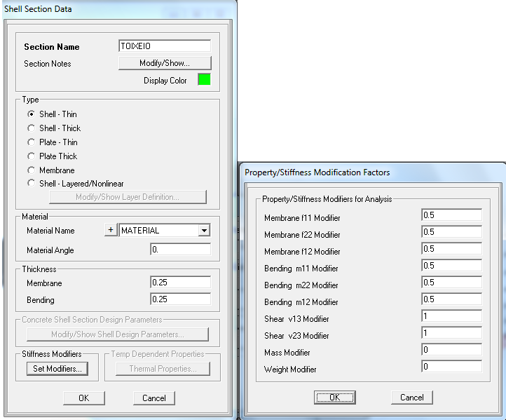This screenshot has width=506, height=420.
Task: Select the Membrane type option
Action: pyautogui.click(x=32, y=170)
